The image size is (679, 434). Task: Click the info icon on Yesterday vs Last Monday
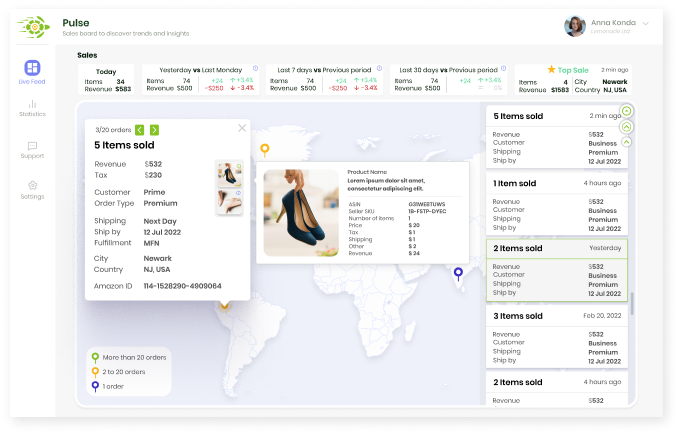[x=255, y=69]
